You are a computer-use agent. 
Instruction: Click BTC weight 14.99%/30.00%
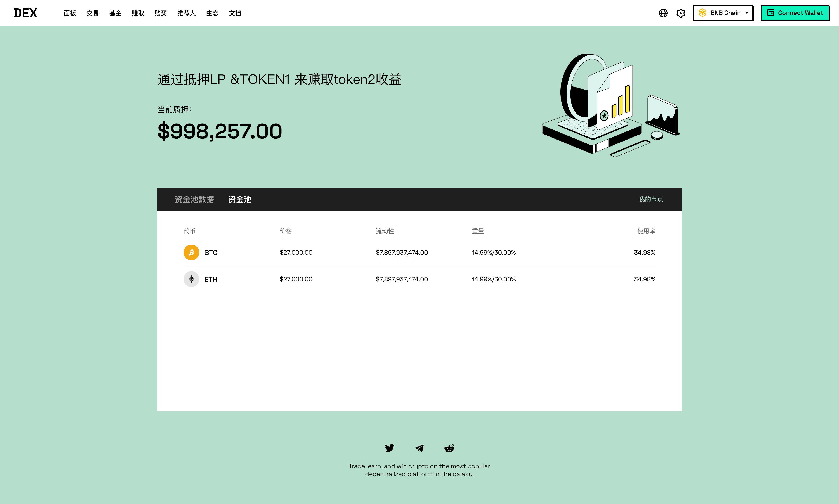[494, 253]
